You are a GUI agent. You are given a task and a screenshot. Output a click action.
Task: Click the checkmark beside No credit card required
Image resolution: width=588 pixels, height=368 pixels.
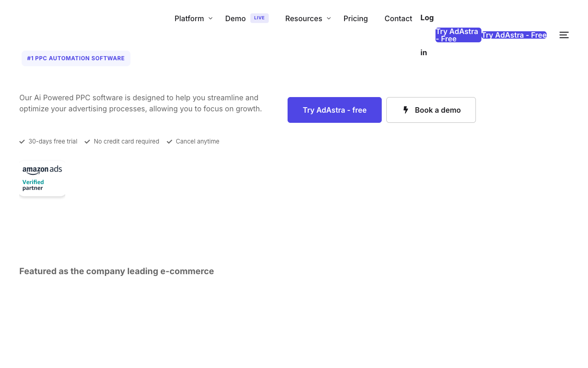[x=87, y=142]
